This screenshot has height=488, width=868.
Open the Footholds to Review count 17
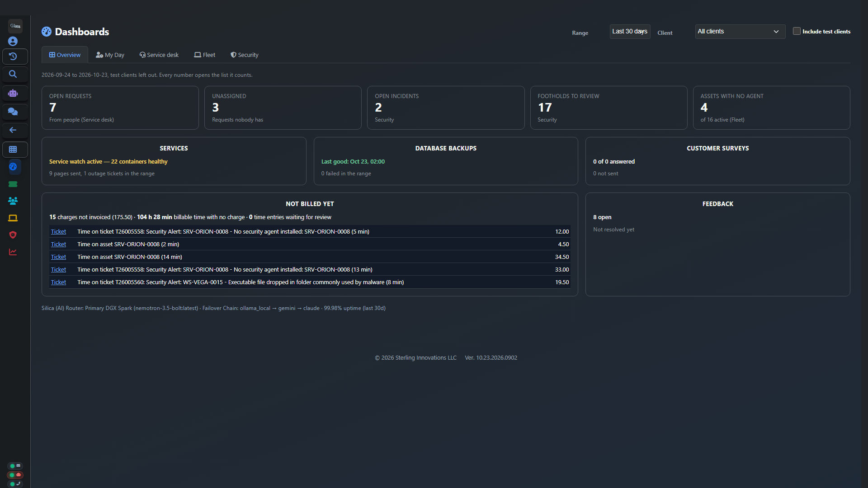click(x=545, y=108)
